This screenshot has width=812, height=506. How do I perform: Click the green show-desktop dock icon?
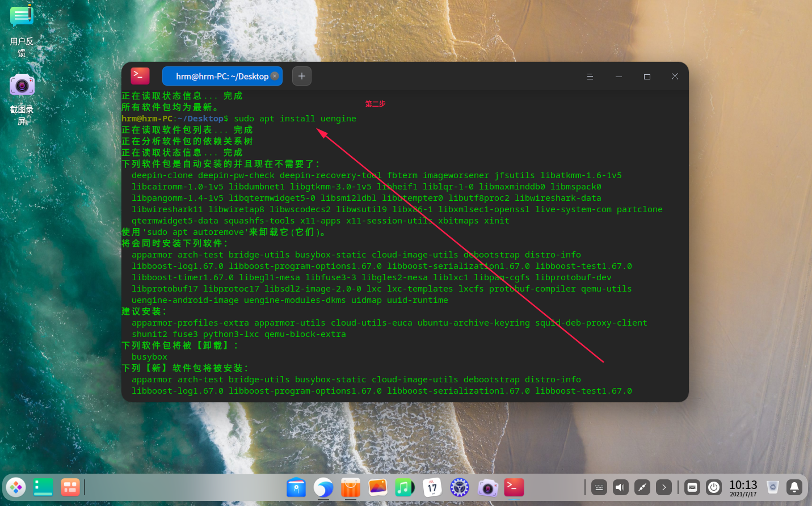click(x=43, y=487)
